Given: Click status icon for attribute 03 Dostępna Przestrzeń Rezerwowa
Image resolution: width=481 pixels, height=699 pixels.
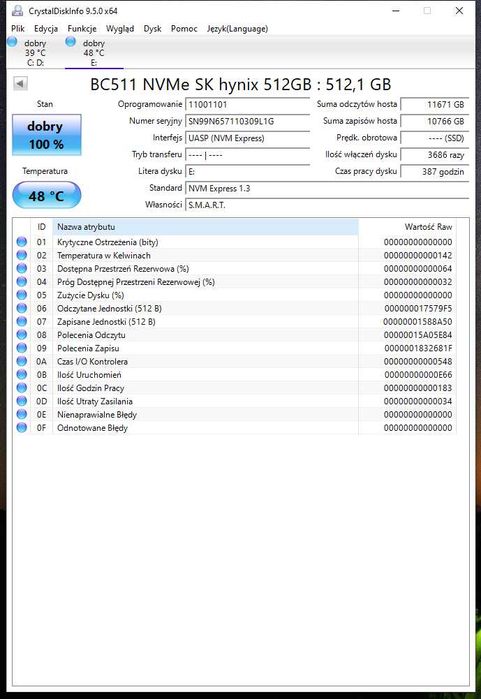Looking at the screenshot, I should (21, 268).
